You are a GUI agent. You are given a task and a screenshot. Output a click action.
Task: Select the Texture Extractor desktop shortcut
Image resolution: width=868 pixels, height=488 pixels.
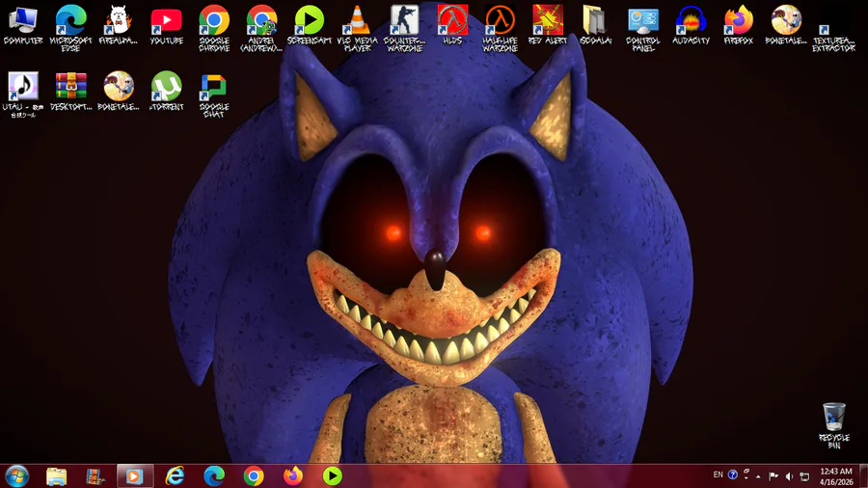coord(833,37)
